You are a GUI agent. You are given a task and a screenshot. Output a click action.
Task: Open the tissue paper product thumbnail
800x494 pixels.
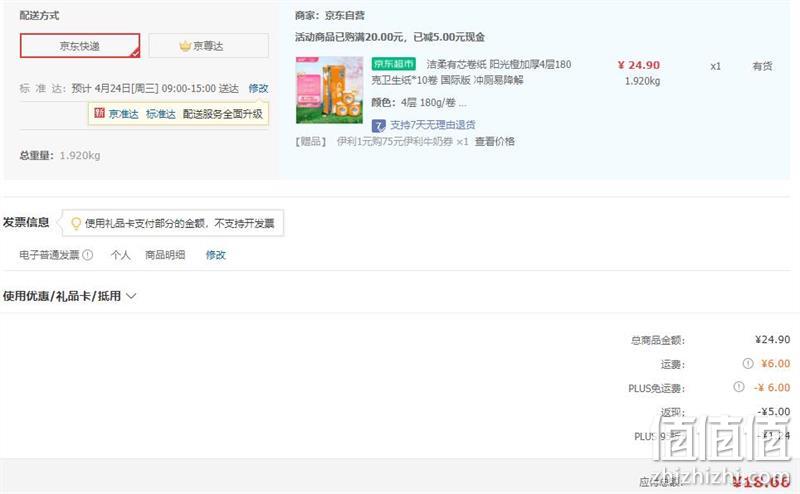(329, 90)
